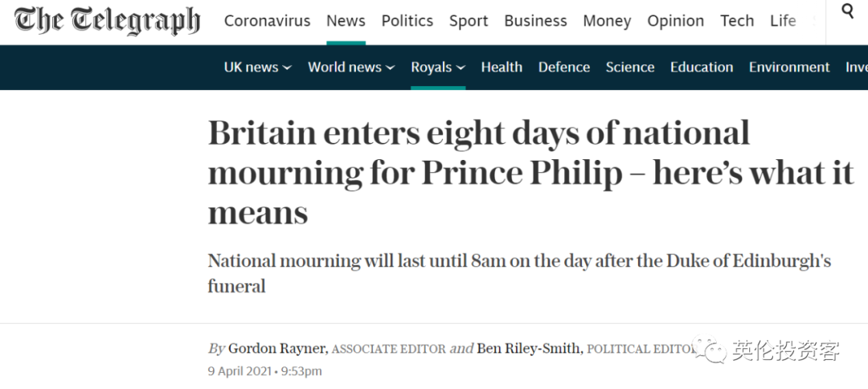The height and width of the screenshot is (389, 868).
Task: Click The Telegraph logo
Action: coord(108,21)
